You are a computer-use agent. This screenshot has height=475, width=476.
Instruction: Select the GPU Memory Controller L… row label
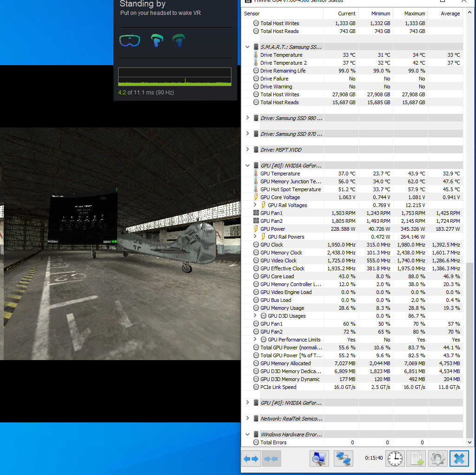(291, 284)
